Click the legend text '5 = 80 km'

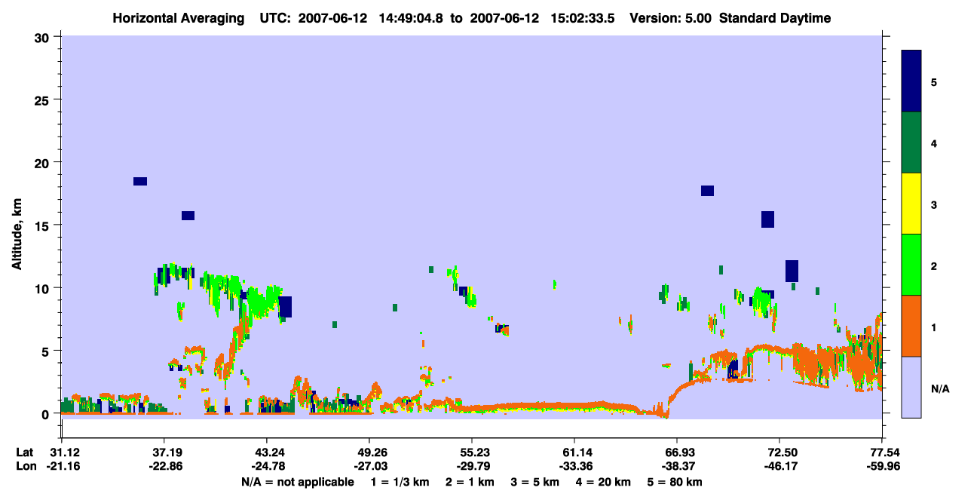click(675, 482)
